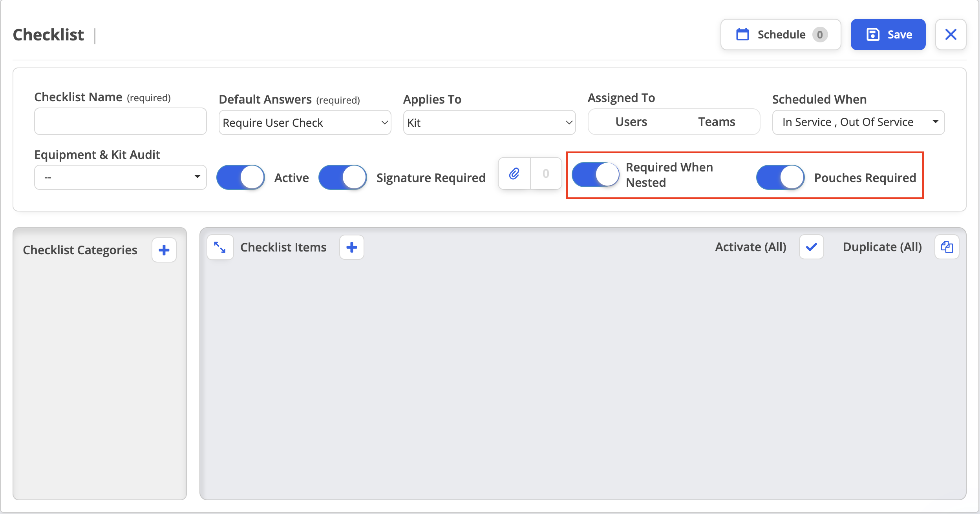Turn off the Pouches Required toggle

pyautogui.click(x=781, y=177)
